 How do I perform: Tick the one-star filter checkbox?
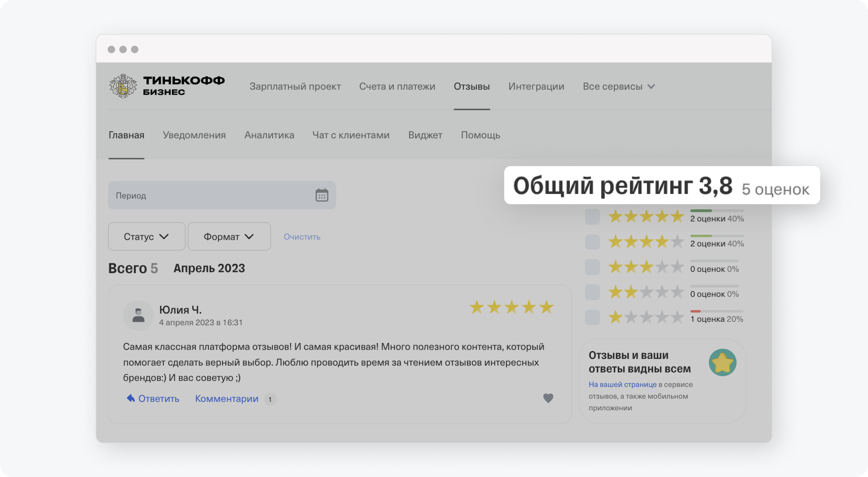pos(592,318)
